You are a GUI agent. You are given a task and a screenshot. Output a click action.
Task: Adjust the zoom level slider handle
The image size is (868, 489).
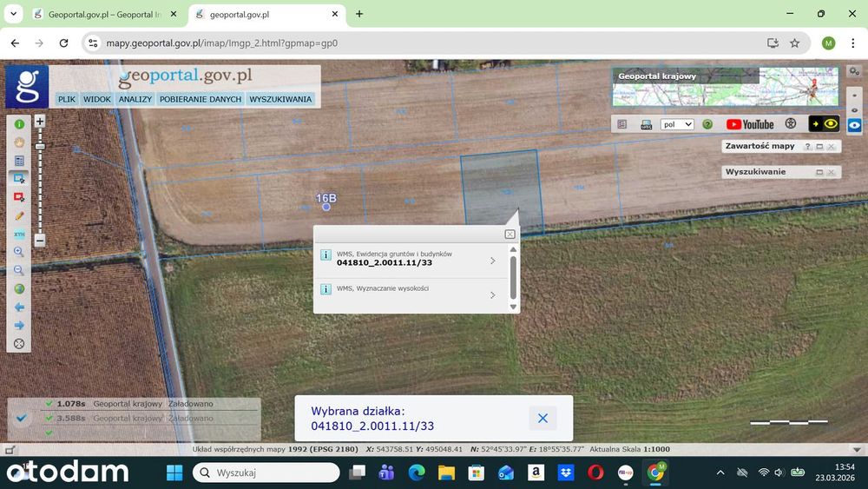pos(40,146)
